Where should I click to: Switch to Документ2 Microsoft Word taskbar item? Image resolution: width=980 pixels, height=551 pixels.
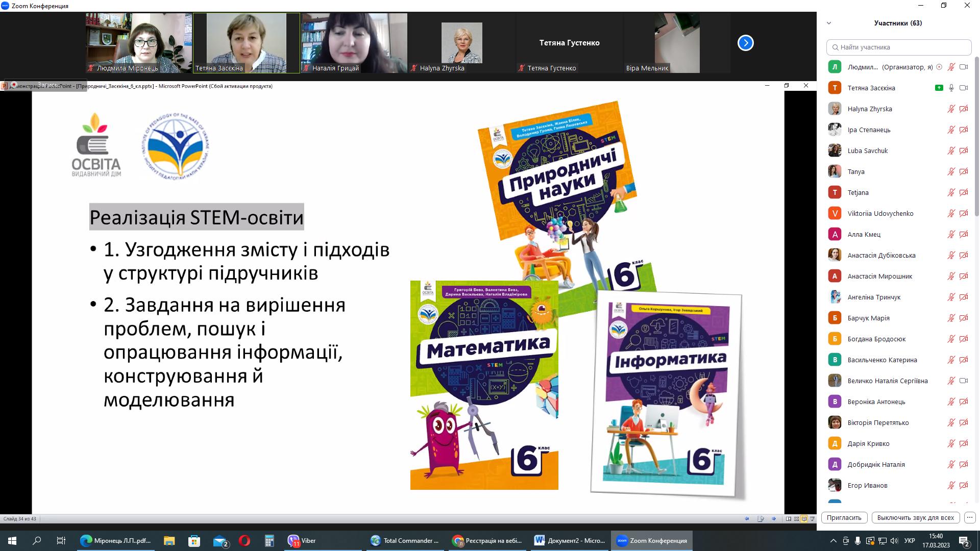click(570, 541)
